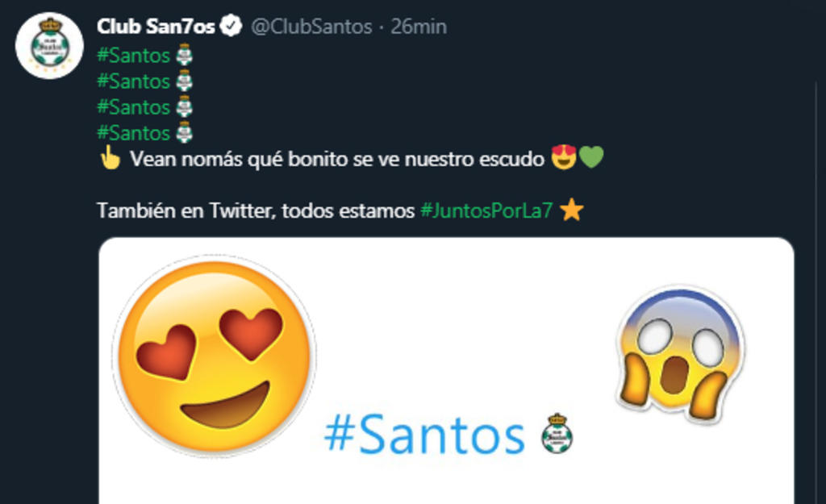This screenshot has width=826, height=504.
Task: Click the green heart emoji
Action: point(591,157)
